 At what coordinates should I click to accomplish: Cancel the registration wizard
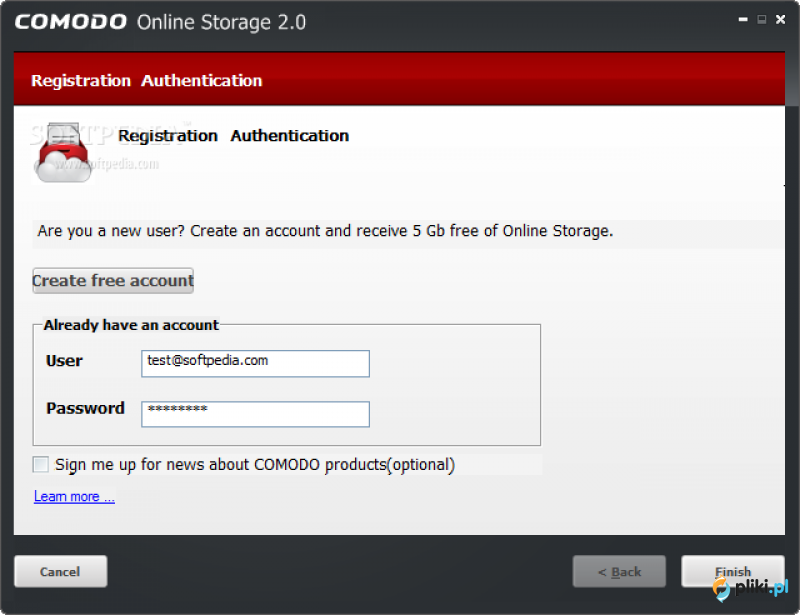pyautogui.click(x=61, y=572)
